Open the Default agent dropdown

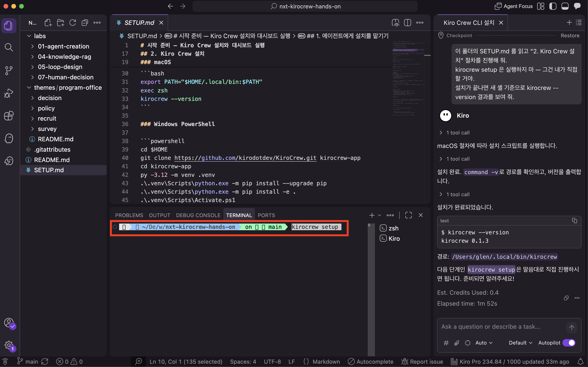coord(520,343)
